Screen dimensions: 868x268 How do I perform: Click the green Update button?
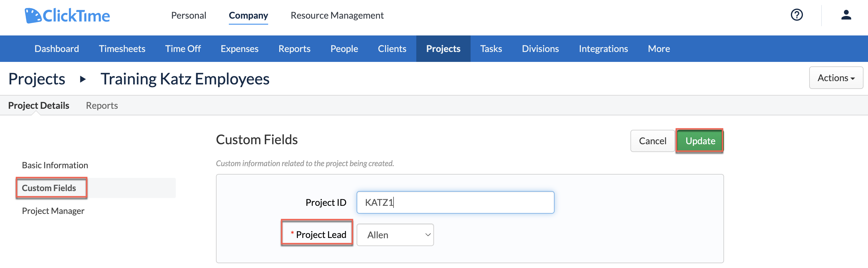click(700, 141)
